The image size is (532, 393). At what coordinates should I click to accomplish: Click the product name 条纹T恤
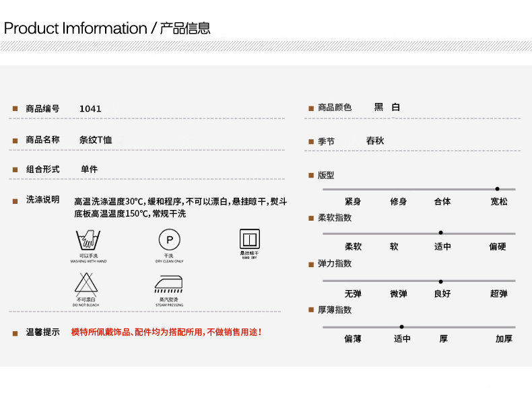[96, 140]
